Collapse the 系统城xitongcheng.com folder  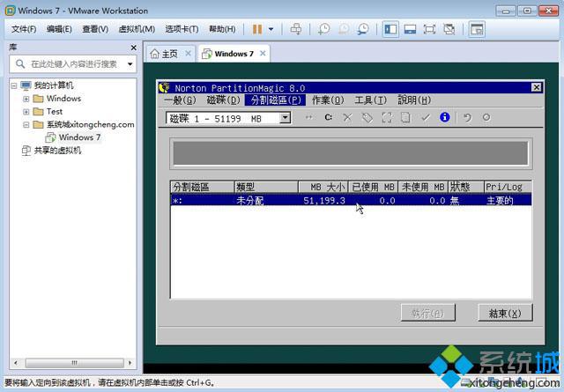point(26,124)
